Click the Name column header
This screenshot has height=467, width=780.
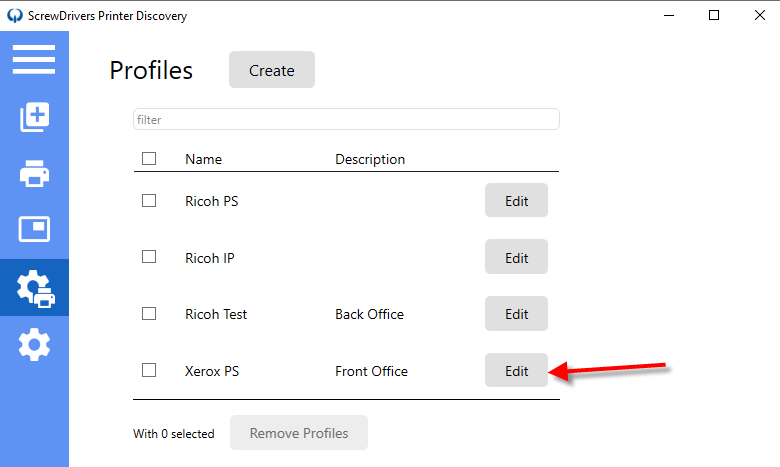point(203,159)
